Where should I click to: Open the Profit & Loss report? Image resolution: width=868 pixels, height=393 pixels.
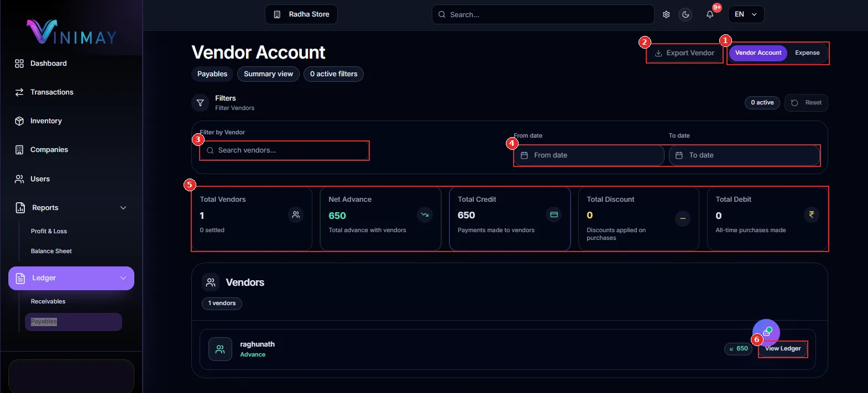click(49, 231)
